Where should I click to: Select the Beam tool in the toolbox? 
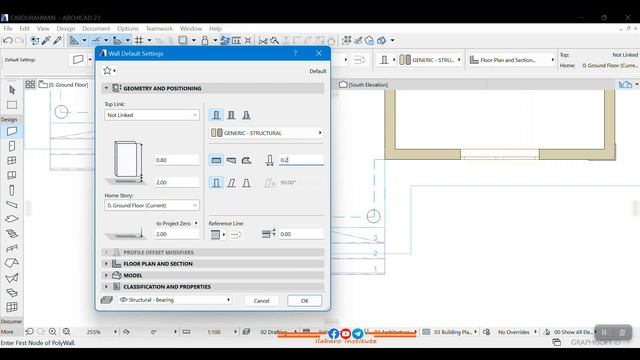click(x=12, y=204)
